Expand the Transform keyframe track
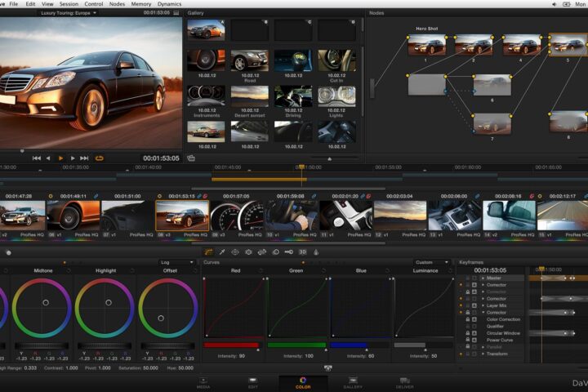 (x=483, y=354)
